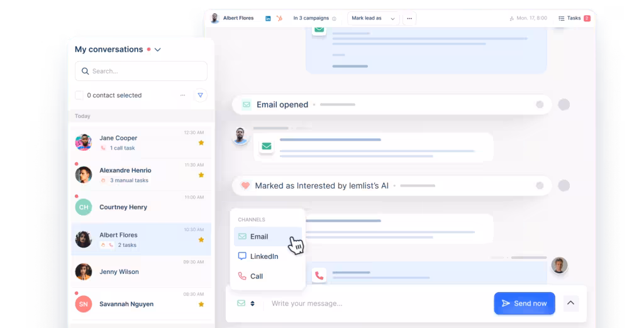Check the contact selected checkbox
The image size is (644, 328).
[79, 96]
